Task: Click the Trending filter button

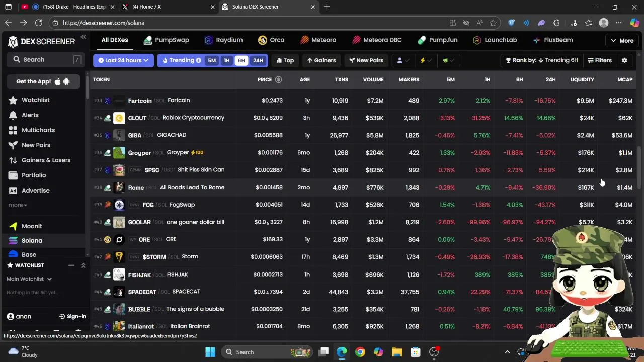Action: tap(181, 60)
